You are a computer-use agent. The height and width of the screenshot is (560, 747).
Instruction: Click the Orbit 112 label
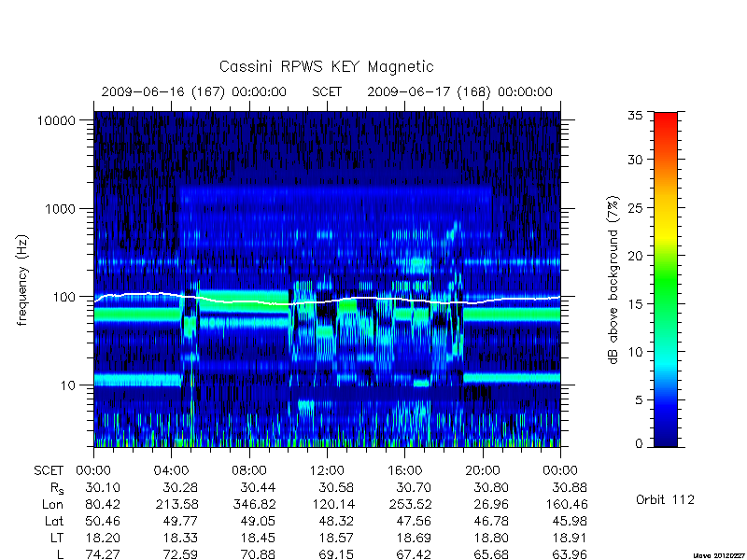665,500
